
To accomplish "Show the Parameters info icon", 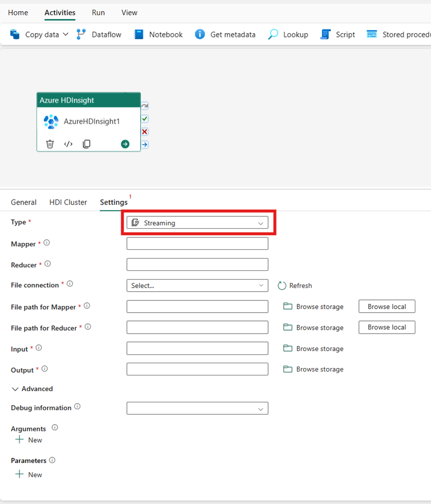I will (x=53, y=460).
